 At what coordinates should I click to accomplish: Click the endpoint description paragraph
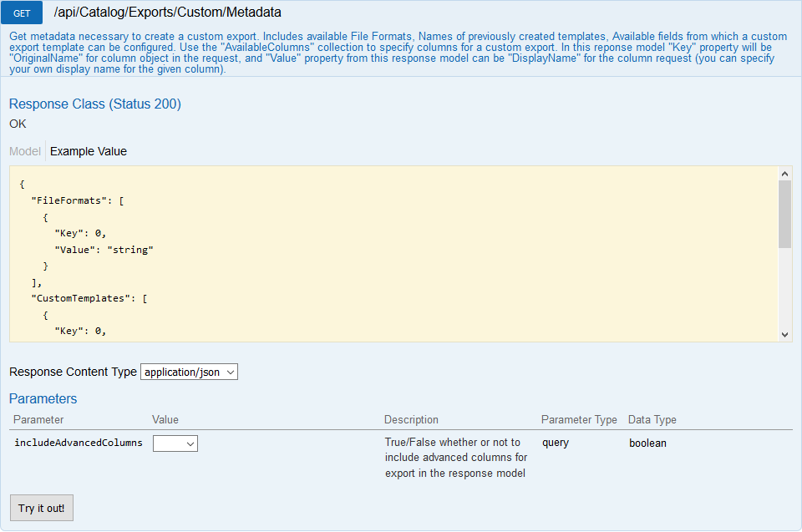click(398, 53)
